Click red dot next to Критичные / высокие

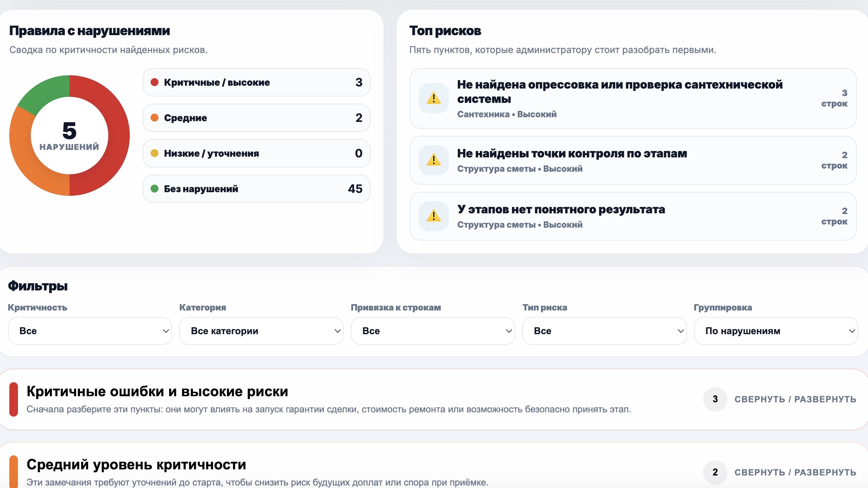[155, 82]
